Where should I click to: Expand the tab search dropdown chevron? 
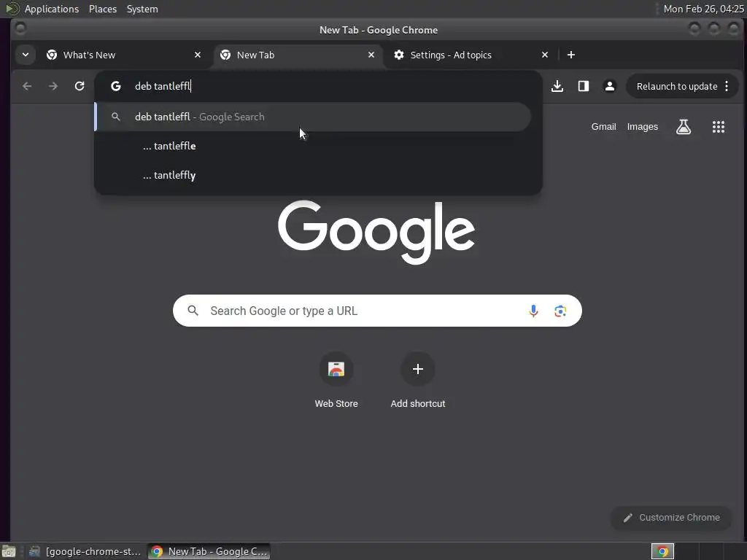point(26,55)
